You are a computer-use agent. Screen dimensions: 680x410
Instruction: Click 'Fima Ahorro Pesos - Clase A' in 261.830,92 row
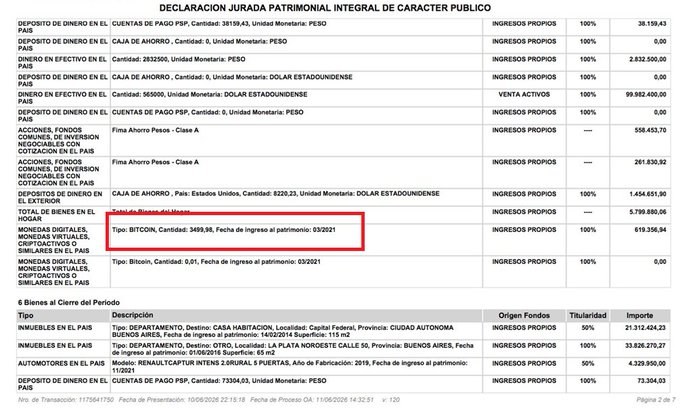[x=155, y=162]
